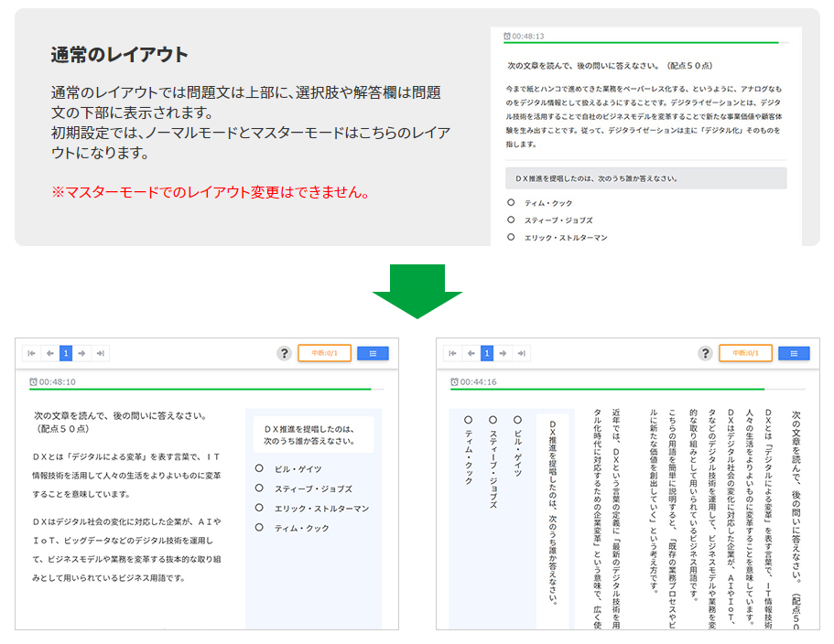Click previous-question arrow in 00:44:16 panel
The image size is (834, 644).
pyautogui.click(x=471, y=353)
